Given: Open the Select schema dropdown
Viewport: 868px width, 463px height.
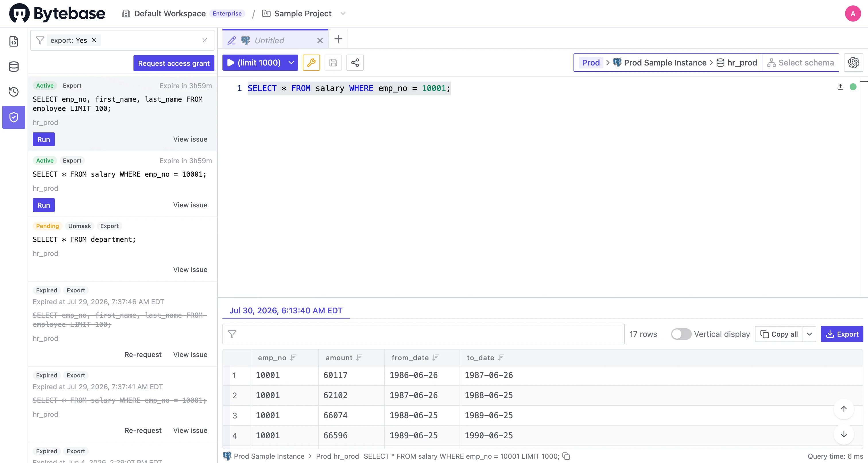Looking at the screenshot, I should (801, 62).
